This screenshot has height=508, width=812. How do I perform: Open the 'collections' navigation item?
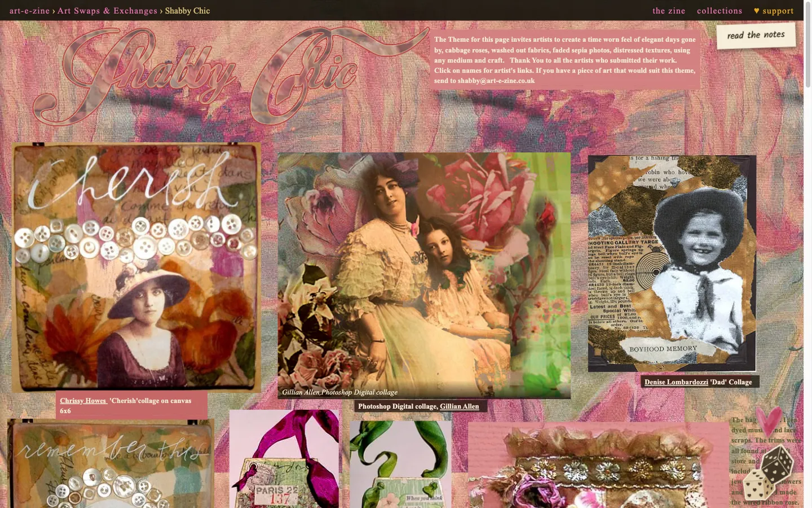[x=720, y=11]
